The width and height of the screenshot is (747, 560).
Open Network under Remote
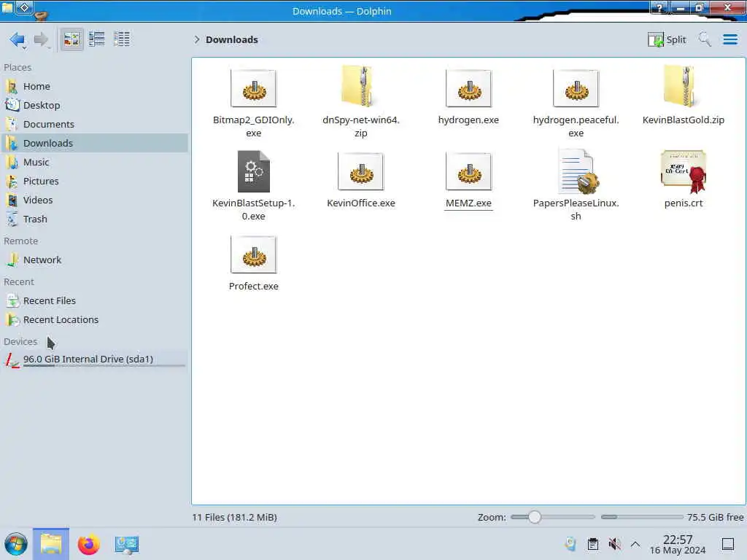click(96, 260)
